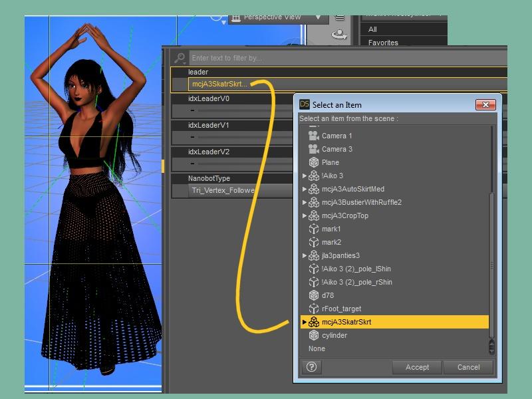Image resolution: width=532 pixels, height=399 pixels.
Task: Click the idxLeaderV2 slider track
Action: click(245, 164)
